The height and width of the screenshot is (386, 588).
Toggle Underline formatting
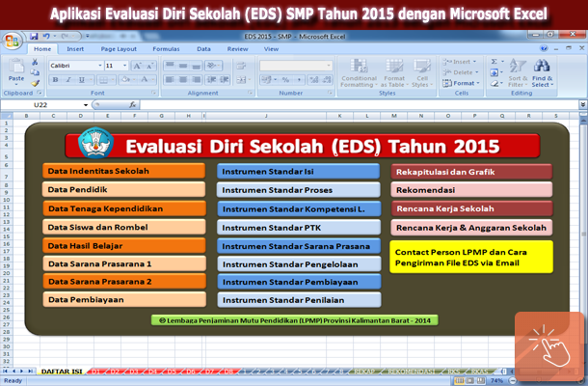coord(81,79)
